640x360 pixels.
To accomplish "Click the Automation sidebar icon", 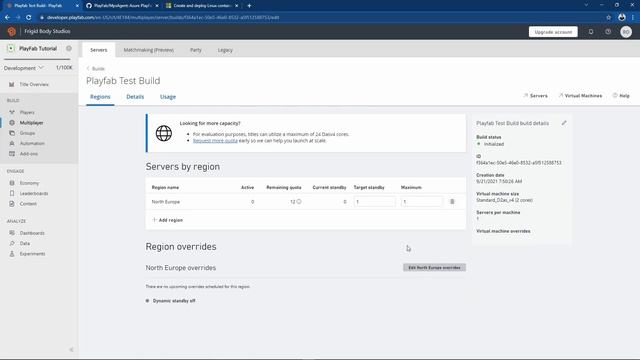I will click(x=12, y=143).
